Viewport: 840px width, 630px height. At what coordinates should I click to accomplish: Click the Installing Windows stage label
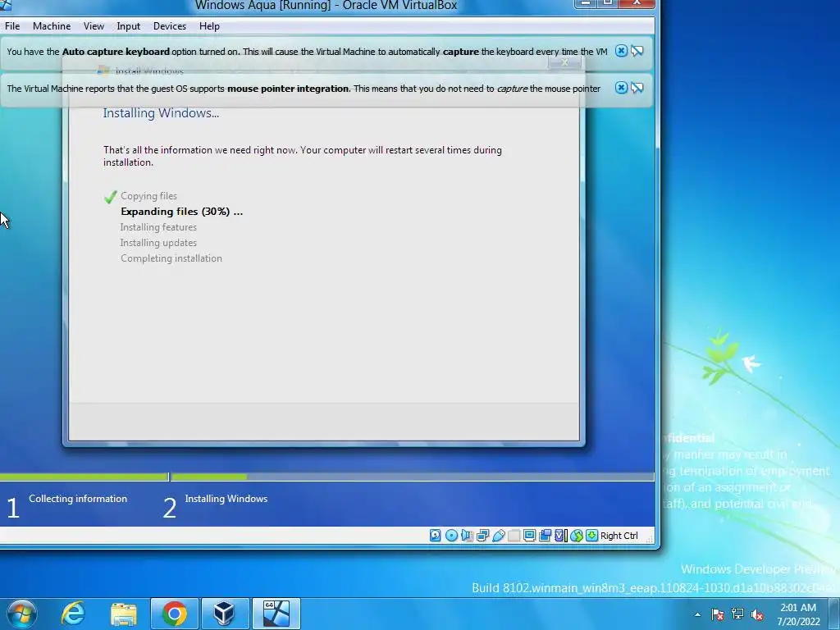click(226, 498)
